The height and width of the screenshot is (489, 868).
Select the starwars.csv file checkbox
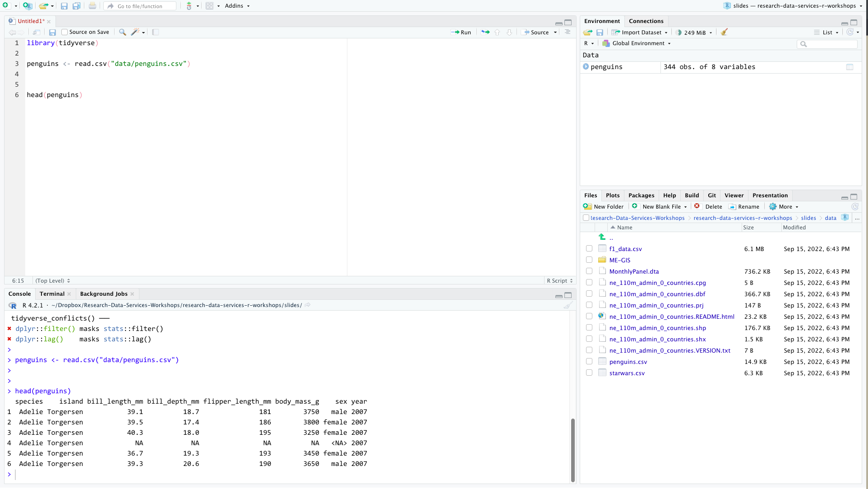589,373
